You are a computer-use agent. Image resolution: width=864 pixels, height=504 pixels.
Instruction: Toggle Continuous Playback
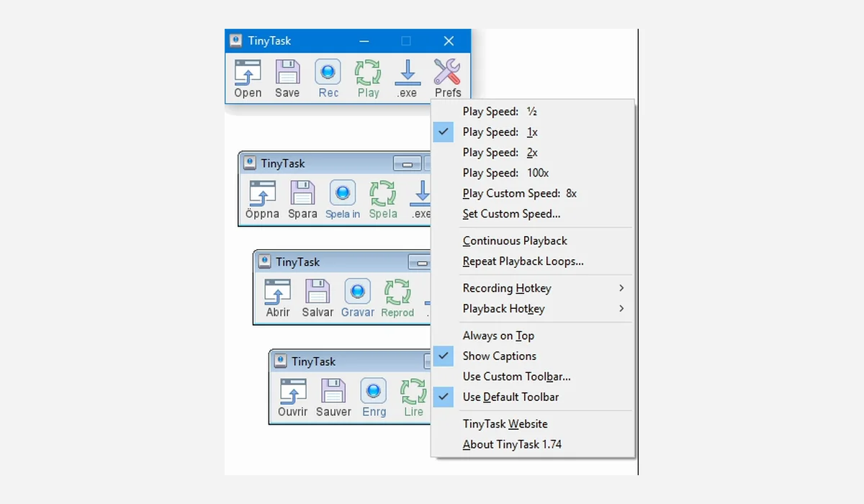point(533,240)
